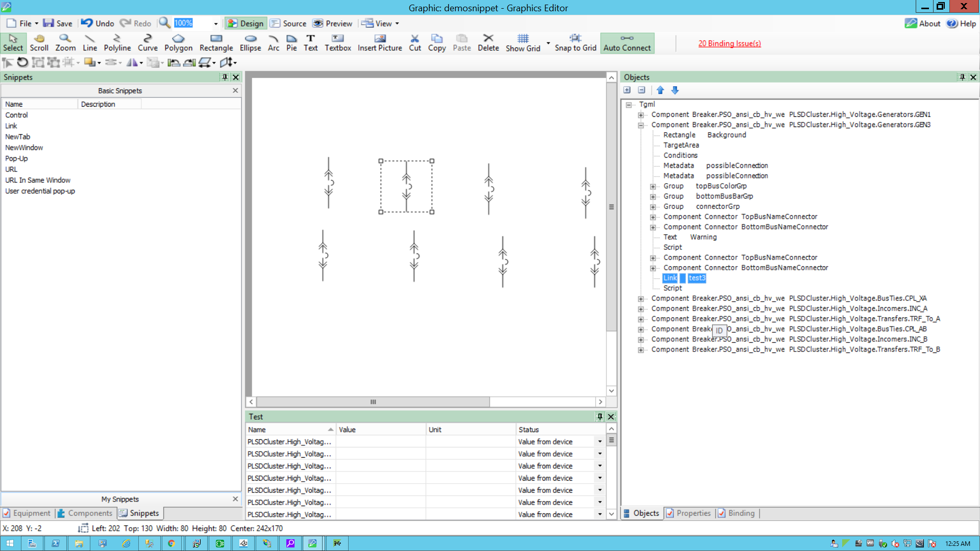Open the Components tab

(85, 513)
